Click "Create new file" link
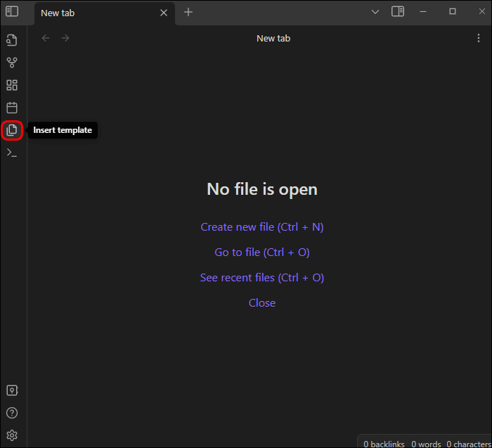 click(x=261, y=227)
